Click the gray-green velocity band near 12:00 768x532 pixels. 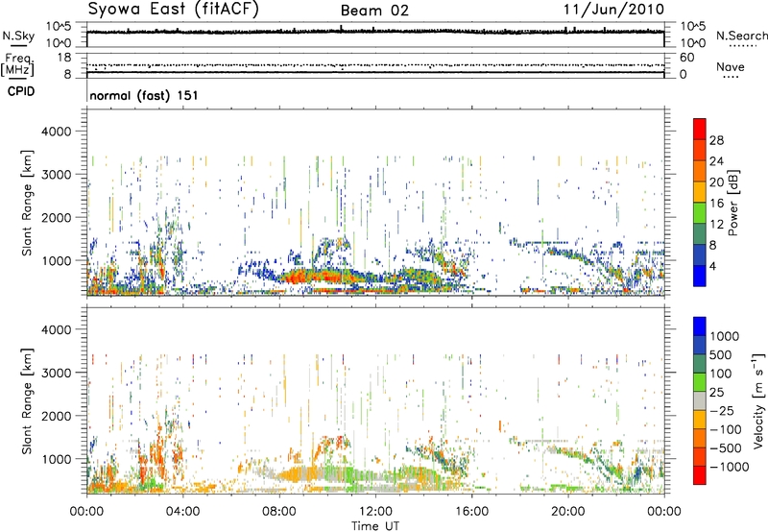pyautogui.click(x=372, y=477)
